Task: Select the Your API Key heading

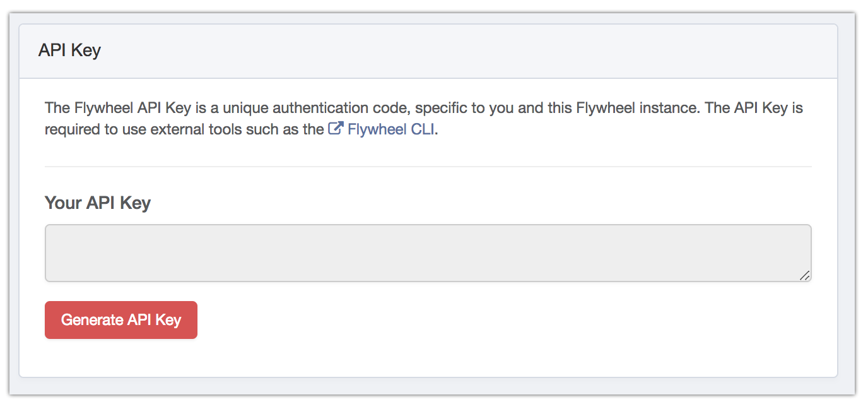Action: (97, 203)
